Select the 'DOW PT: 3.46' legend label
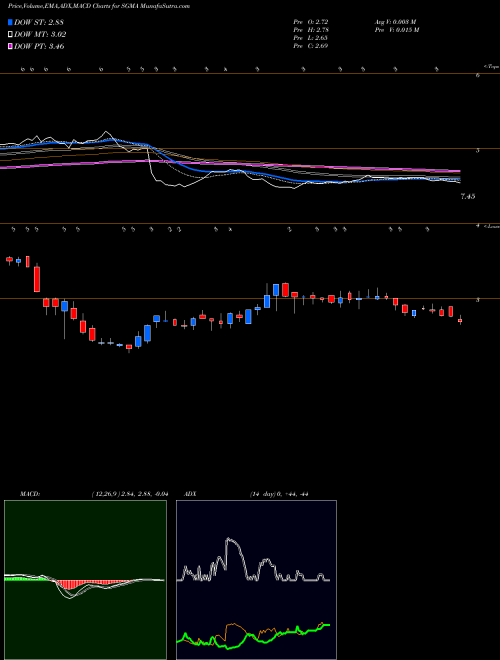 coord(39,46)
